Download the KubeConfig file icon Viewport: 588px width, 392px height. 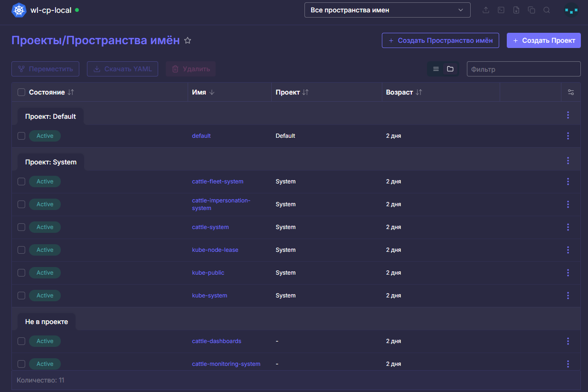point(516,10)
